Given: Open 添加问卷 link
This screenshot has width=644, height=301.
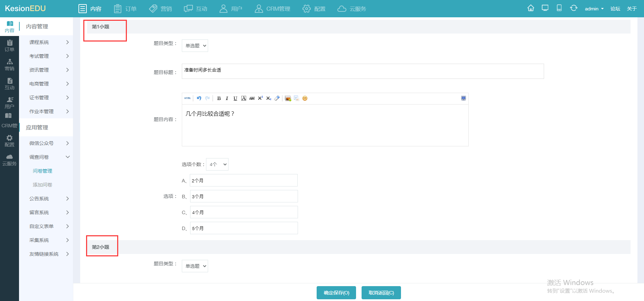Looking at the screenshot, I should (43, 185).
